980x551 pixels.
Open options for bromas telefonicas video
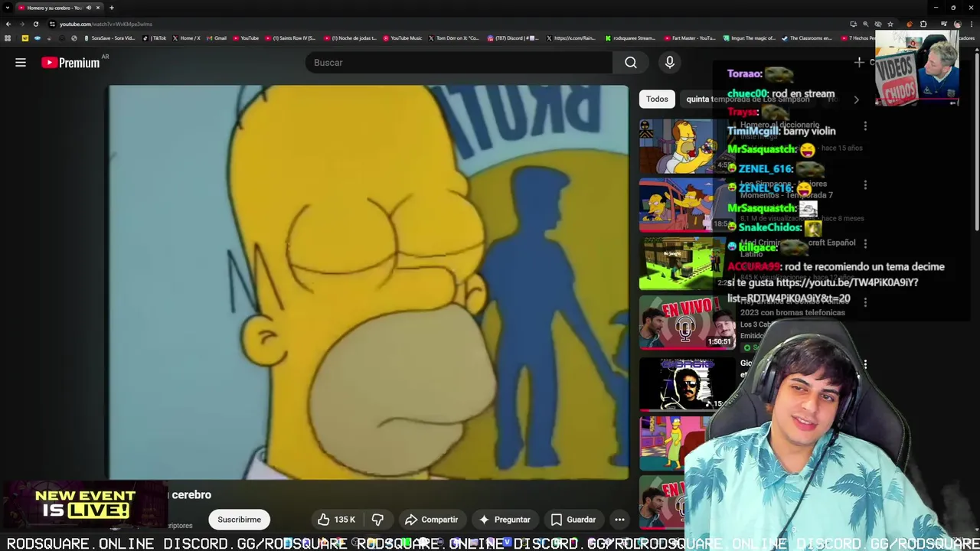click(865, 302)
